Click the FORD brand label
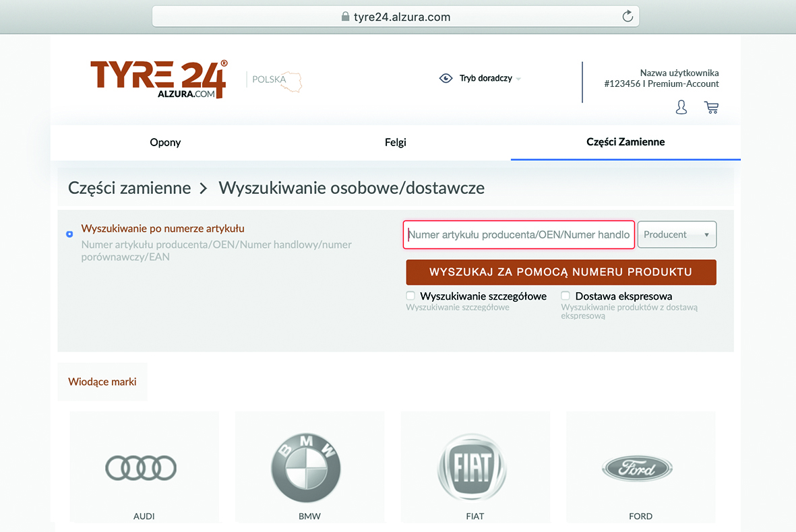 (641, 517)
